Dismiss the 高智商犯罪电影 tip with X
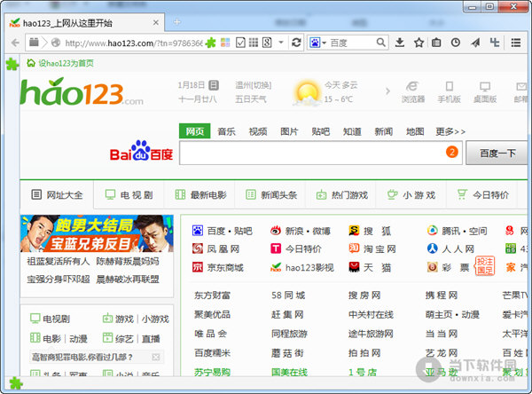This screenshot has width=532, height=394. (156, 357)
